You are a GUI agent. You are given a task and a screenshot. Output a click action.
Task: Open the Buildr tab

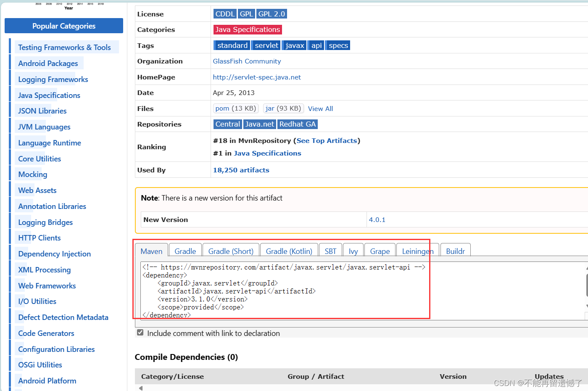tap(455, 251)
